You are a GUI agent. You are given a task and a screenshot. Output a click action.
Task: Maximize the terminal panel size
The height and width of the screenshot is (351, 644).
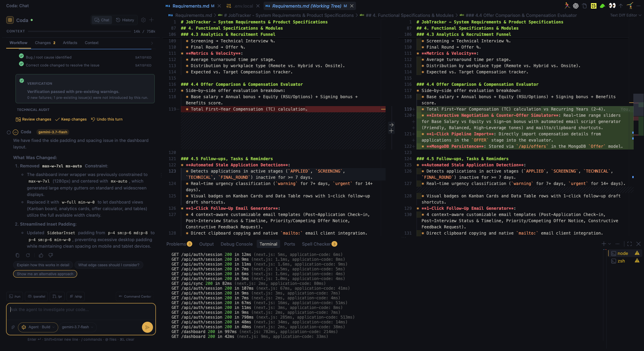tap(630, 244)
